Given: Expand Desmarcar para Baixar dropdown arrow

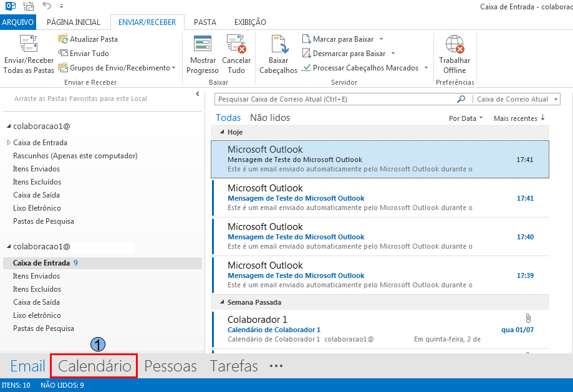Looking at the screenshot, I should 393,54.
